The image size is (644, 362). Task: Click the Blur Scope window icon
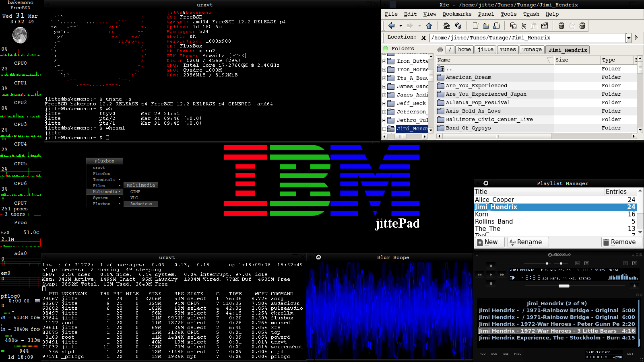pyautogui.click(x=318, y=257)
